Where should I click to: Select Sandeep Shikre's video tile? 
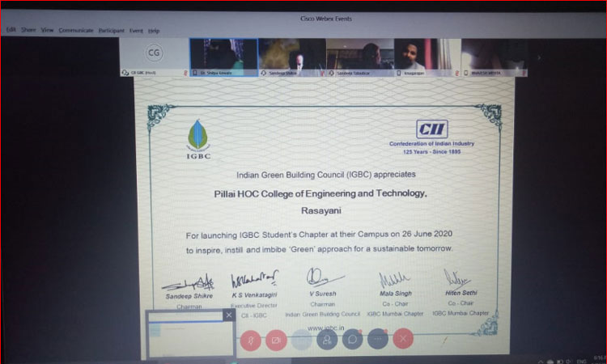[292, 57]
